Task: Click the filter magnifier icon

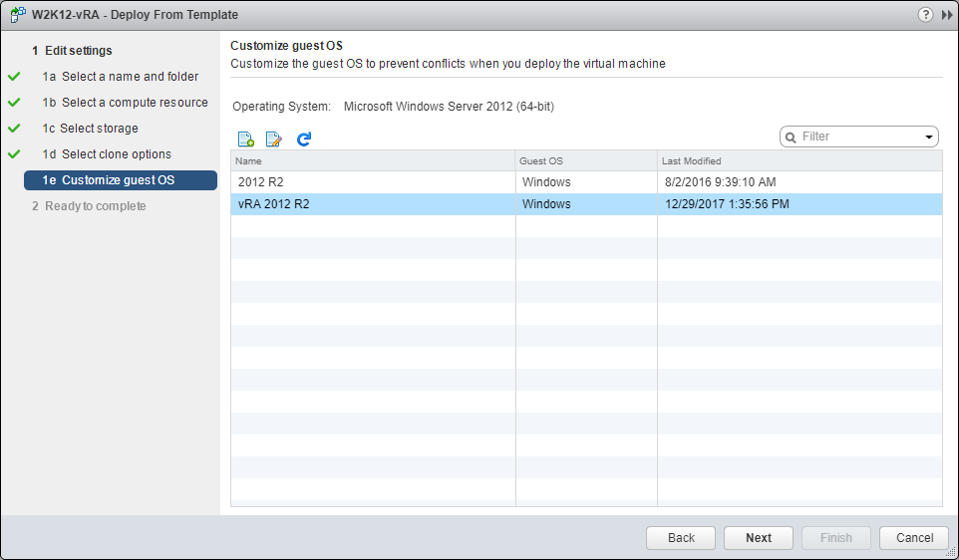Action: 791,137
